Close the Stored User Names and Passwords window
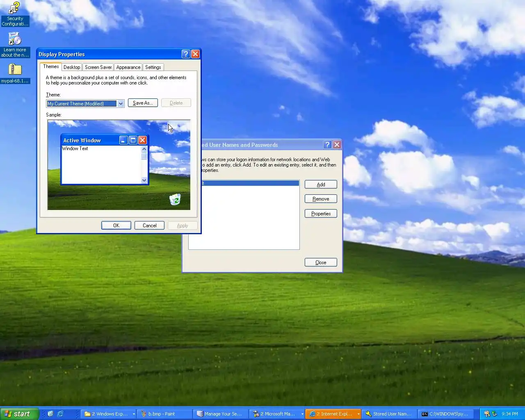This screenshot has width=525, height=420. [337, 145]
